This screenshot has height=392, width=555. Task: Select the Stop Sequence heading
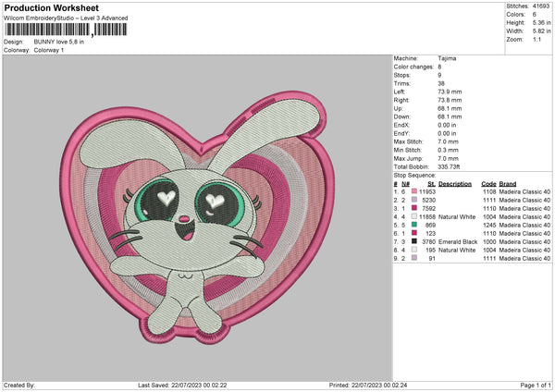click(x=414, y=174)
